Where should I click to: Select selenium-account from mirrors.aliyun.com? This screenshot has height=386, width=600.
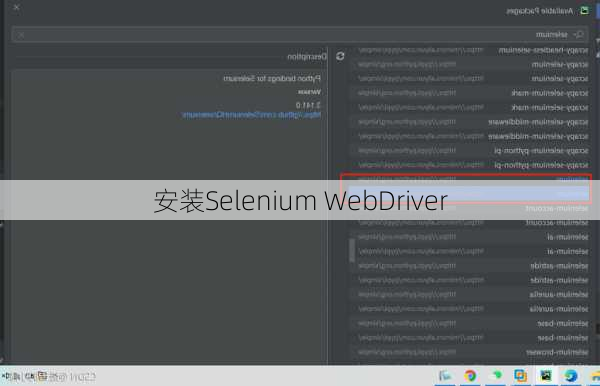(470, 223)
